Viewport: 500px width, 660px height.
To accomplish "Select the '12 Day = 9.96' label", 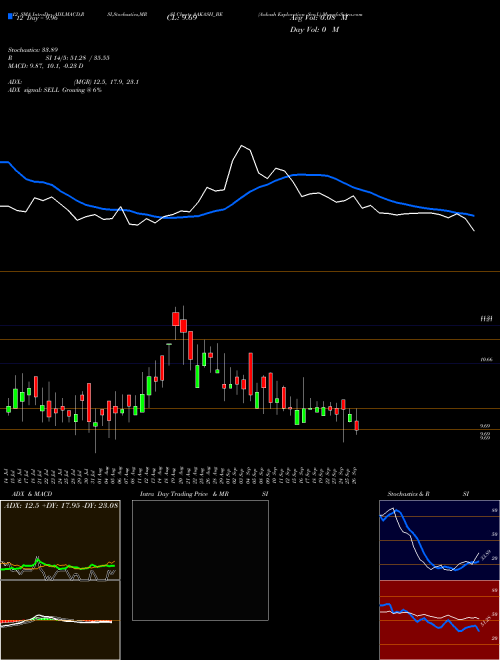I will tap(36, 18).
